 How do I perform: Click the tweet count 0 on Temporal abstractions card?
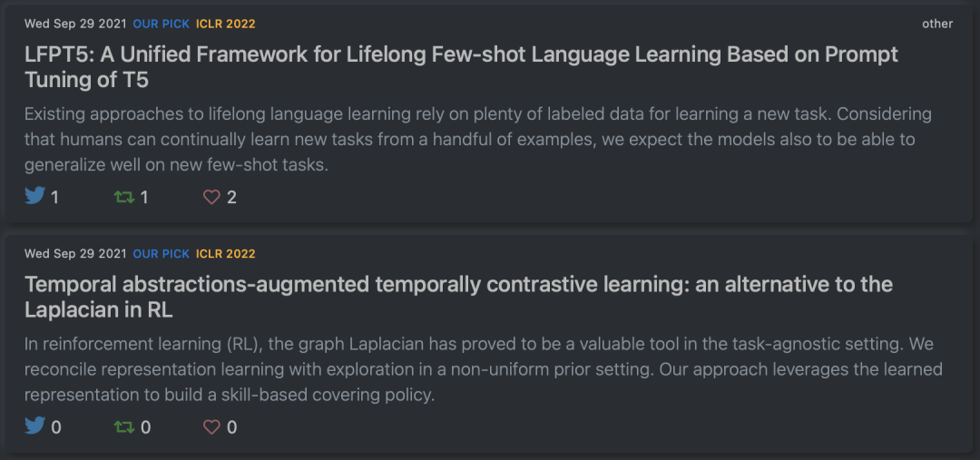[56, 427]
